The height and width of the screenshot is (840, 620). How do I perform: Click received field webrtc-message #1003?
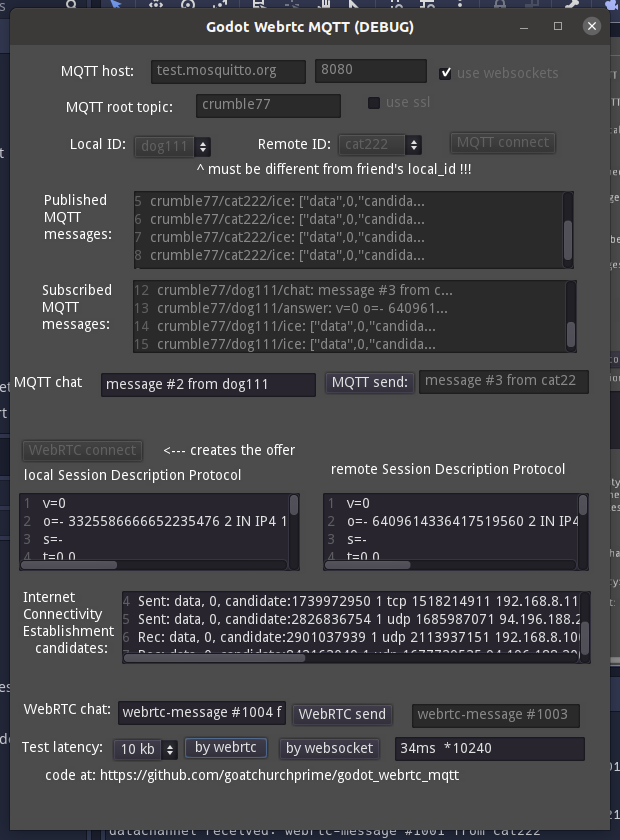(x=496, y=715)
